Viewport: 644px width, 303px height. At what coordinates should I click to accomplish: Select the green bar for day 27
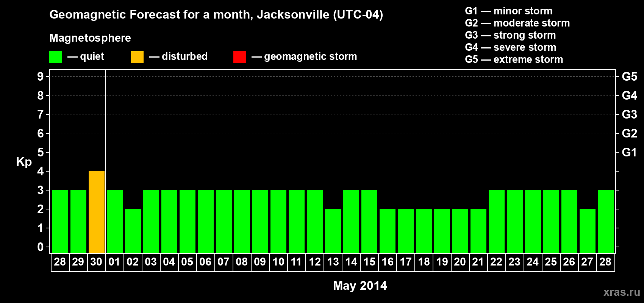tap(588, 231)
